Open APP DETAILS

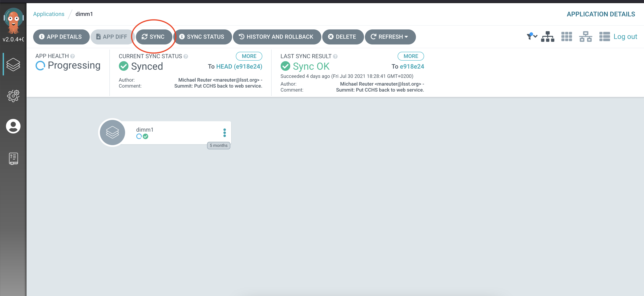pos(61,37)
